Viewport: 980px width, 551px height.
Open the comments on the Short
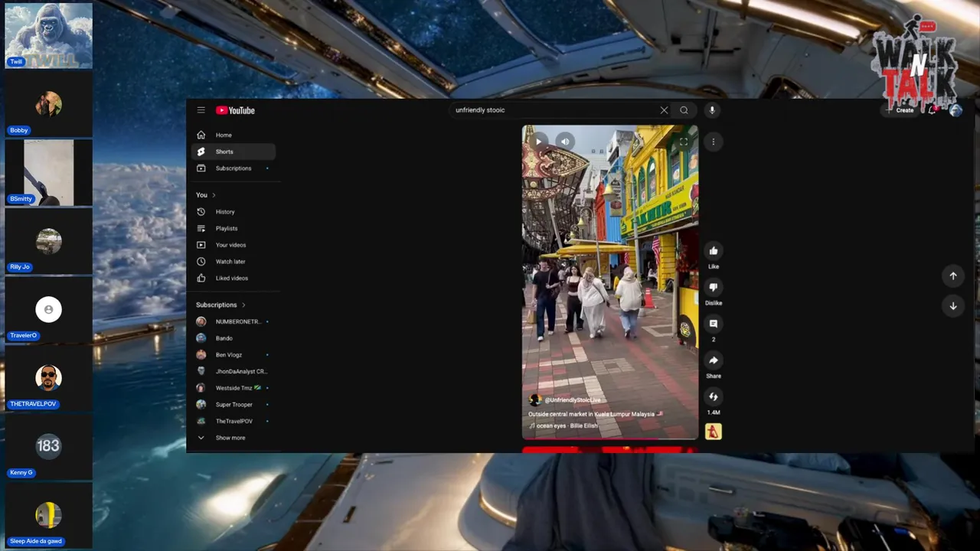[714, 324]
